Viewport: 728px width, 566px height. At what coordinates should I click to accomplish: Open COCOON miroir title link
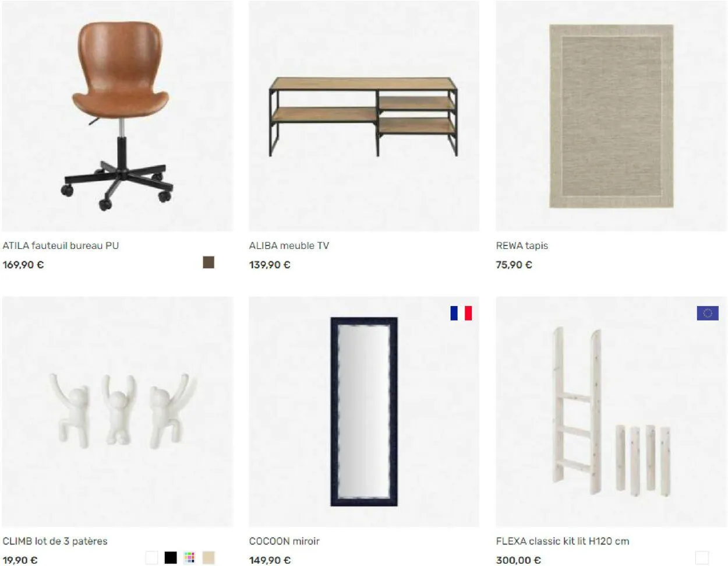tap(284, 541)
